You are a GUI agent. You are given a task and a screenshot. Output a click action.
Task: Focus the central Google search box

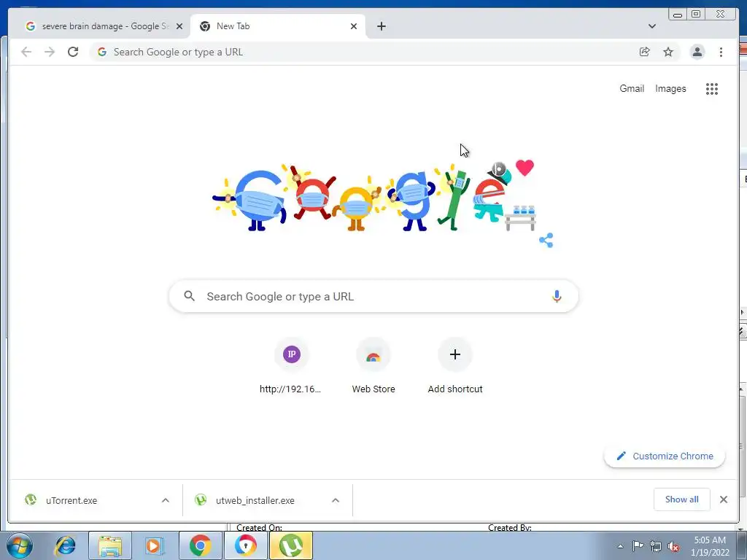[x=374, y=296]
